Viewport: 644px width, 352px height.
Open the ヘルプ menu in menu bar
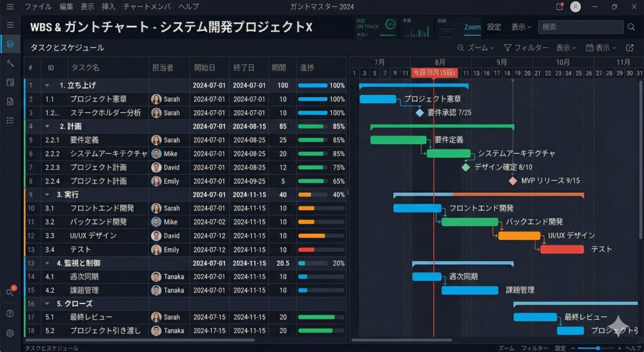point(189,6)
